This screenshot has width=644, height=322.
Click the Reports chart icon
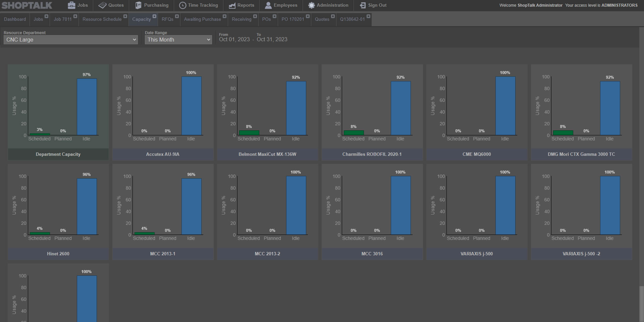(232, 5)
